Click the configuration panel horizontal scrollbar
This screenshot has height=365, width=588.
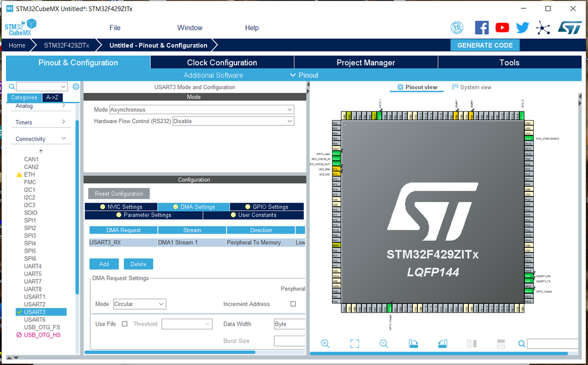(170, 352)
